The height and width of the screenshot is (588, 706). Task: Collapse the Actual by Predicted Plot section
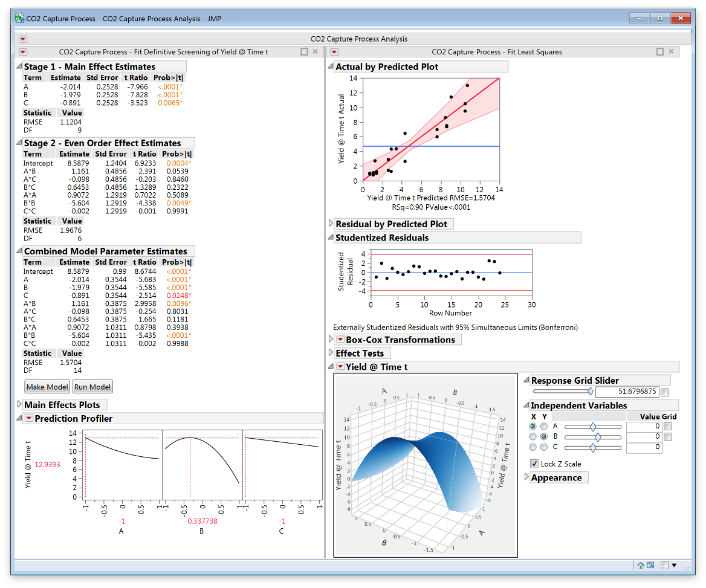point(331,66)
